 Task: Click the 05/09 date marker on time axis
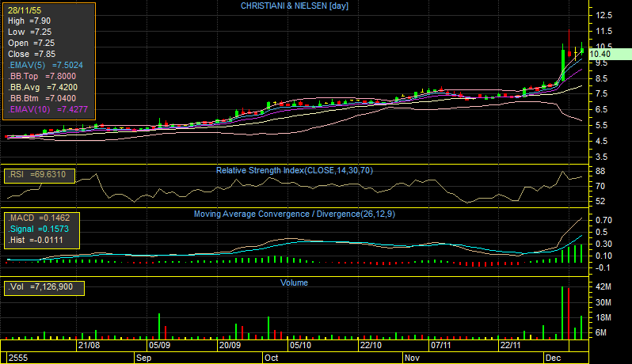point(160,345)
